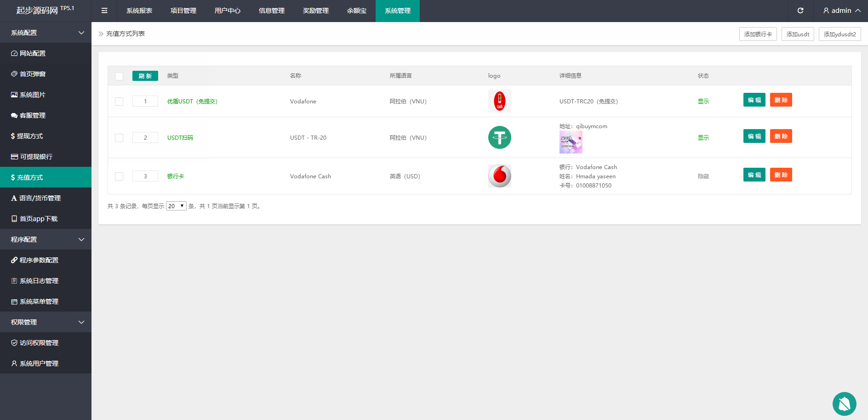Click the Tether USDT logo image
868x420 pixels.
click(499, 137)
